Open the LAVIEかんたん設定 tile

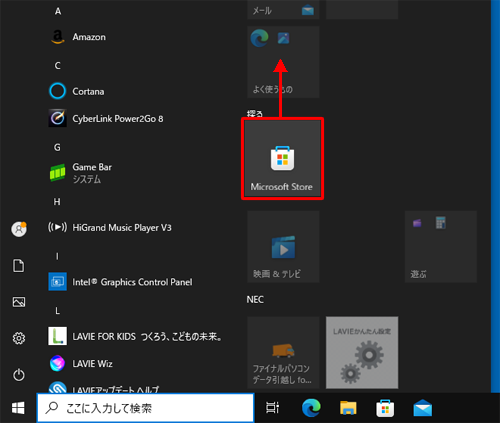tap(362, 352)
